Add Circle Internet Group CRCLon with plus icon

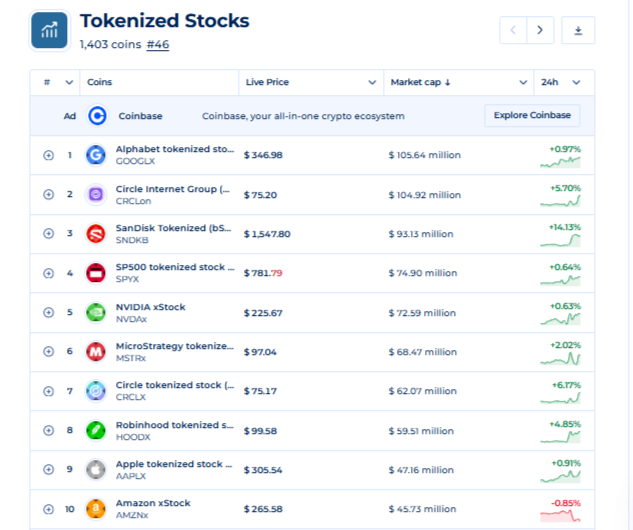point(48,195)
